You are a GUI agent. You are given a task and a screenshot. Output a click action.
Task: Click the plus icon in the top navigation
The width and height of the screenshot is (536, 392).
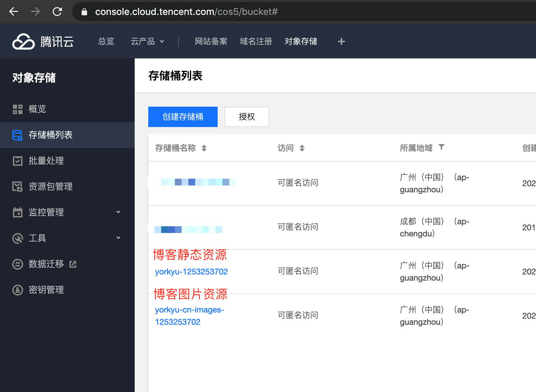341,41
